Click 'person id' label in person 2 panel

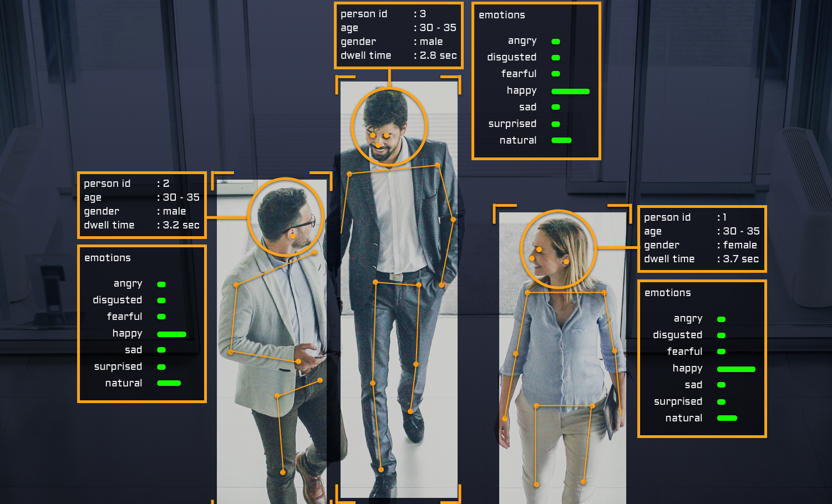(x=107, y=184)
